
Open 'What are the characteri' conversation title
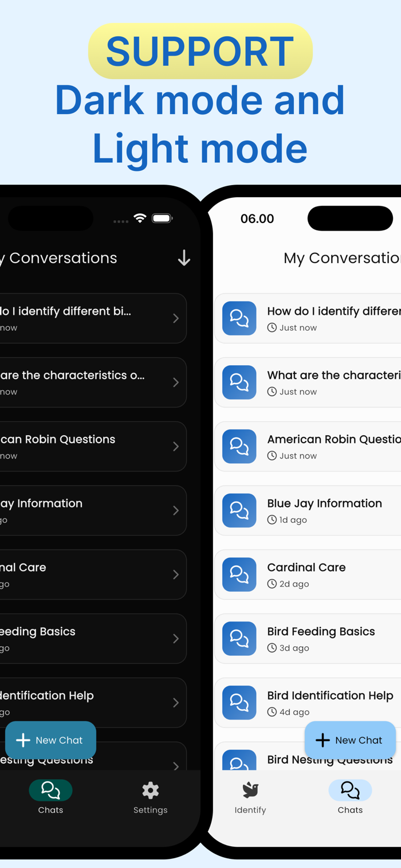(334, 376)
